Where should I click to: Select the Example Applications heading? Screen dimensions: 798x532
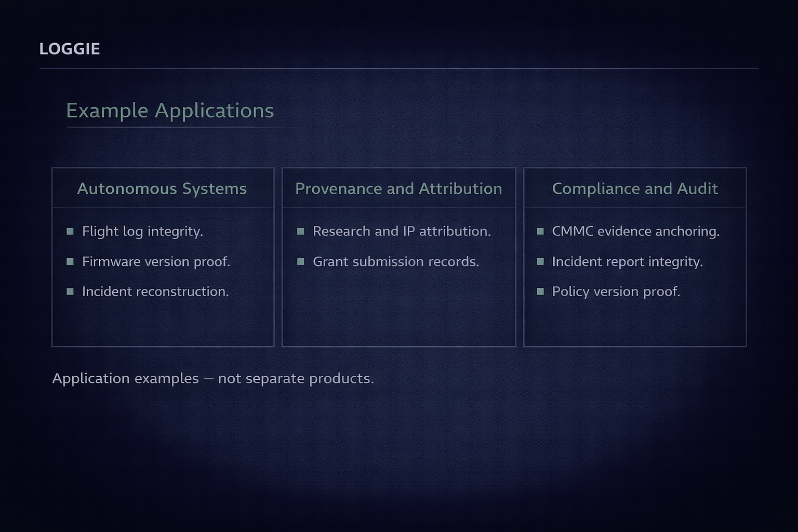pos(170,111)
